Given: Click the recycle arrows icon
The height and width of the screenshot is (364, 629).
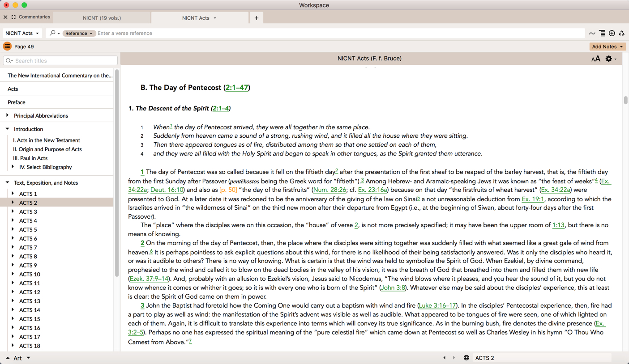Looking at the screenshot, I should click(x=622, y=33).
